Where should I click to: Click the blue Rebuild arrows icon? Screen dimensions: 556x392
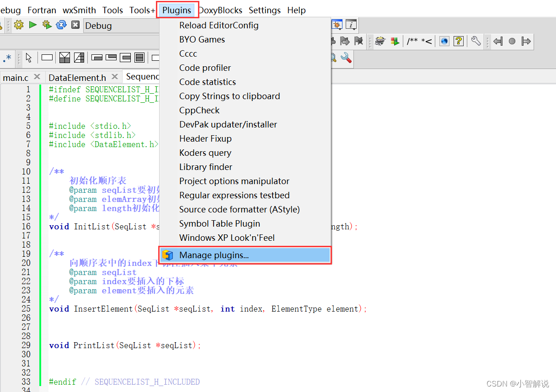61,25
